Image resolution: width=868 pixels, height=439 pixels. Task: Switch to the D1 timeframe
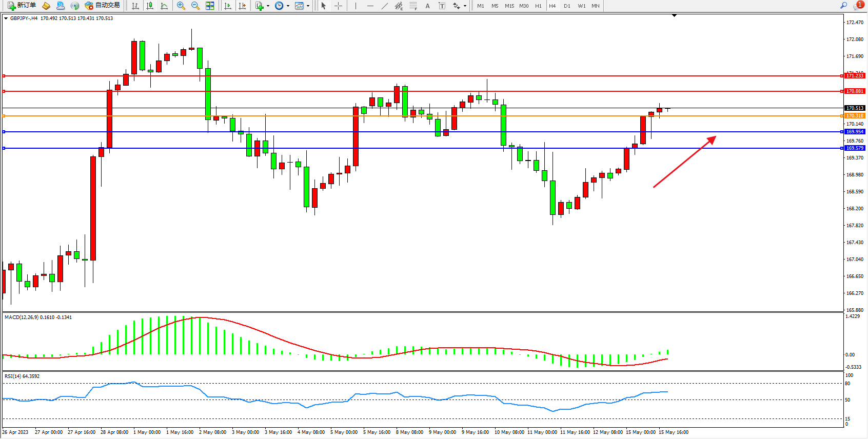click(x=567, y=6)
